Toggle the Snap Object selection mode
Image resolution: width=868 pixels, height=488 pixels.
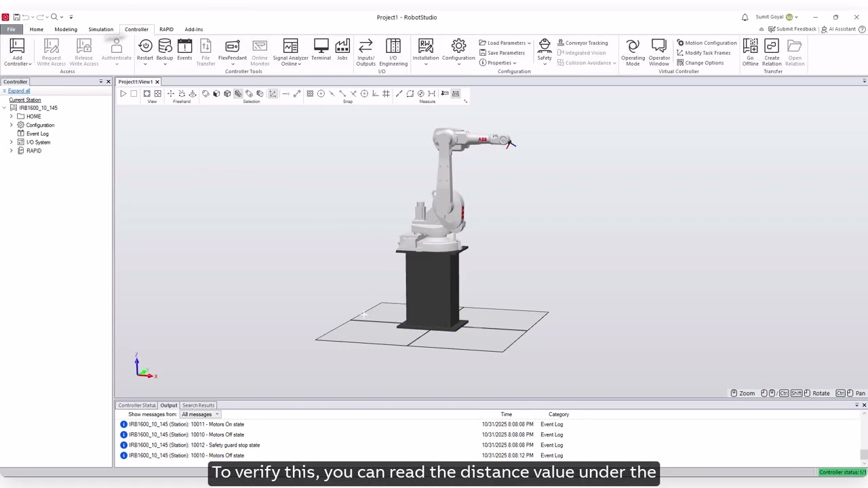pos(310,94)
